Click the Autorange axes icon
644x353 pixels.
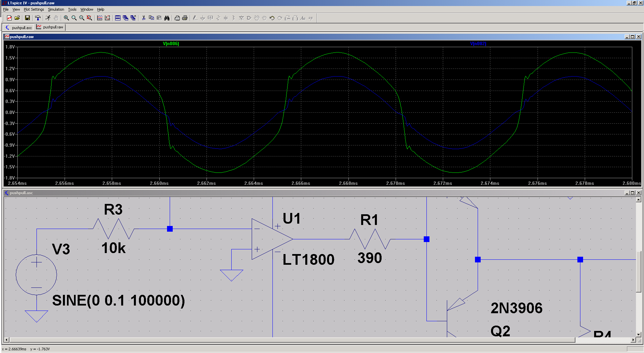107,18
